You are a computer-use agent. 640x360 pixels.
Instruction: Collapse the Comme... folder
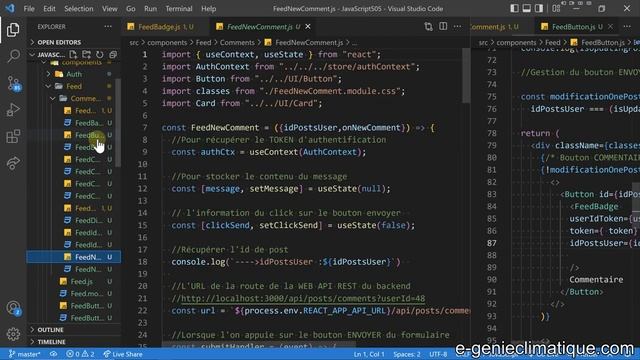[84, 98]
